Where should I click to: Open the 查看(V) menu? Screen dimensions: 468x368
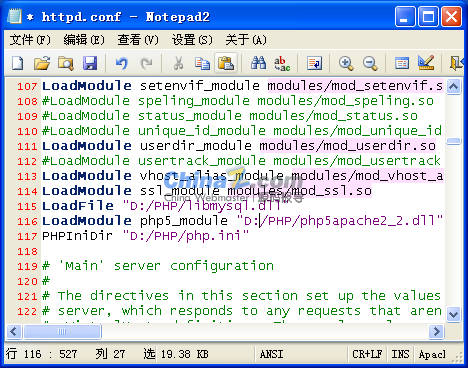(138, 40)
